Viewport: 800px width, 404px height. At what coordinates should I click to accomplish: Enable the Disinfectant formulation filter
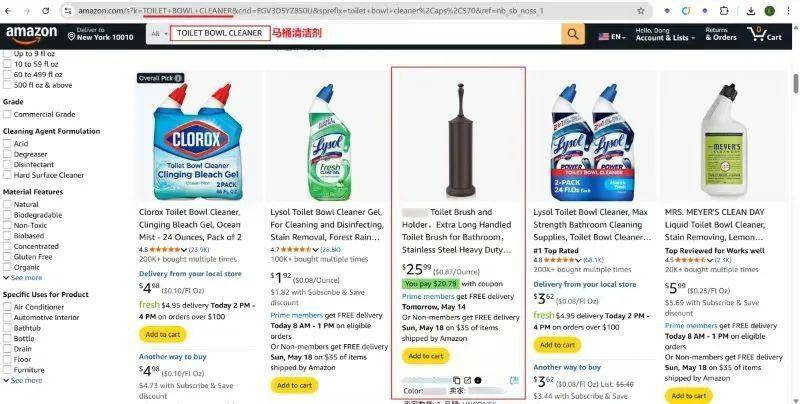[7, 165]
